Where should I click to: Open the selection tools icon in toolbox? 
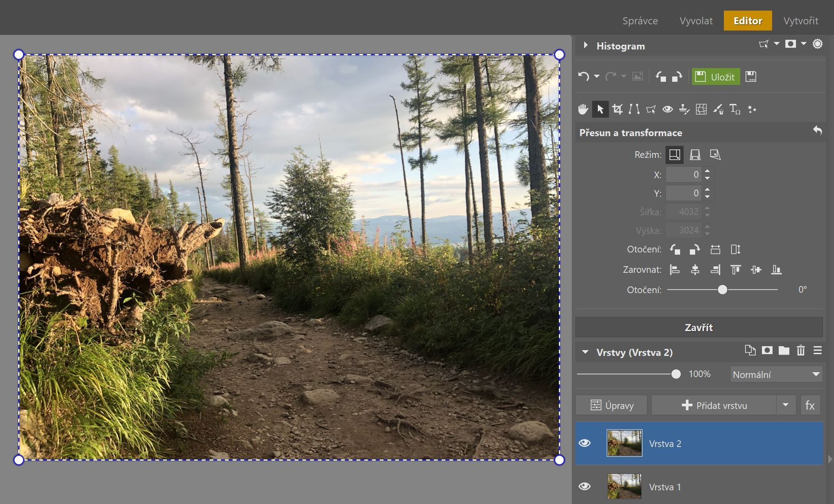click(x=651, y=109)
